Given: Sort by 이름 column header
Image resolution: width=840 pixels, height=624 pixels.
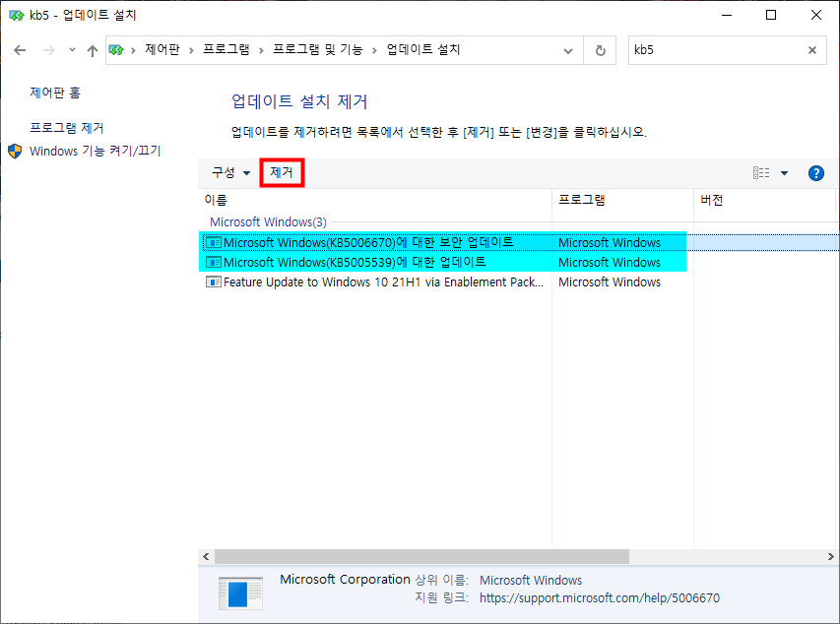Looking at the screenshot, I should (x=375, y=201).
